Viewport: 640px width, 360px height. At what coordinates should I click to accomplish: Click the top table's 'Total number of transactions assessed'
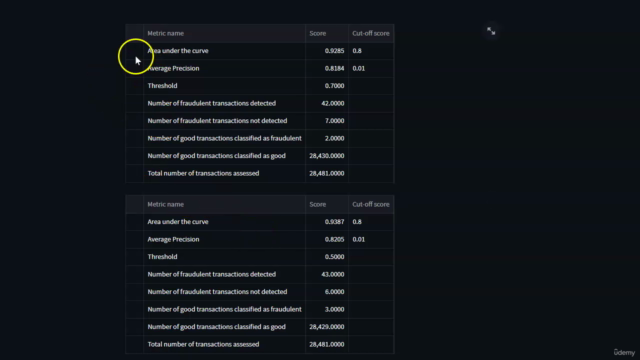tap(203, 173)
